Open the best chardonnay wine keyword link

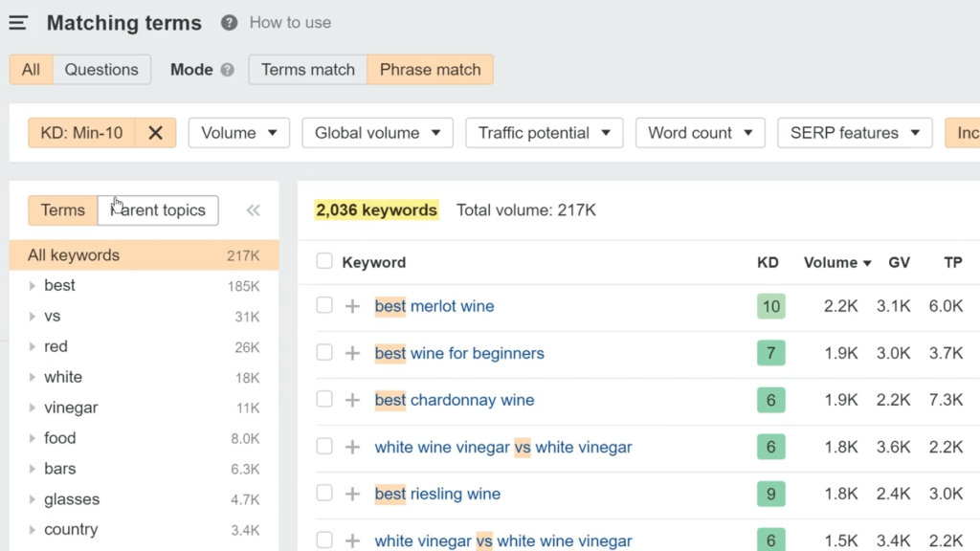tap(454, 400)
